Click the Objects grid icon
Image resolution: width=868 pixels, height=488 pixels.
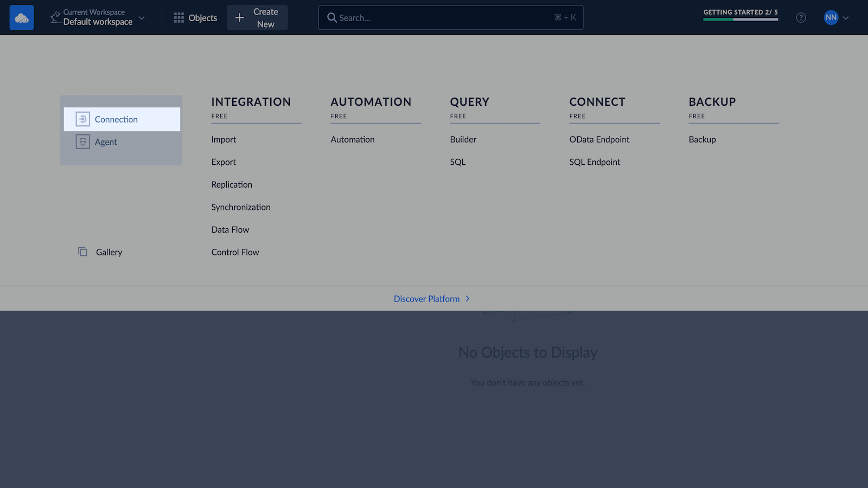(x=179, y=18)
